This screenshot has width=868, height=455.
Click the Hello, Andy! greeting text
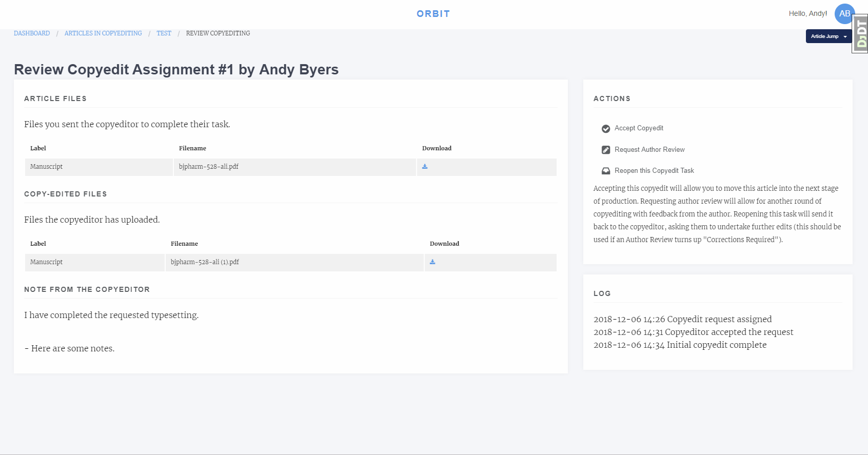pos(807,14)
